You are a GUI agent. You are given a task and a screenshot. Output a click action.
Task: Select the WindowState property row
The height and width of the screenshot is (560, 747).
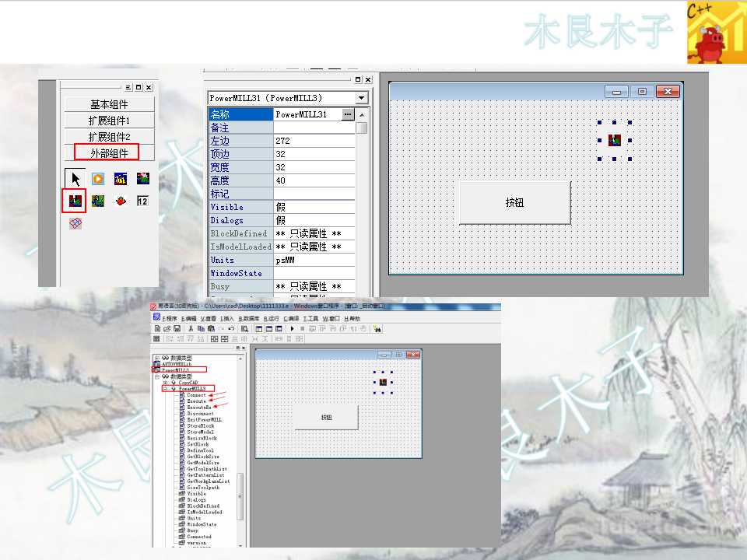pos(282,273)
